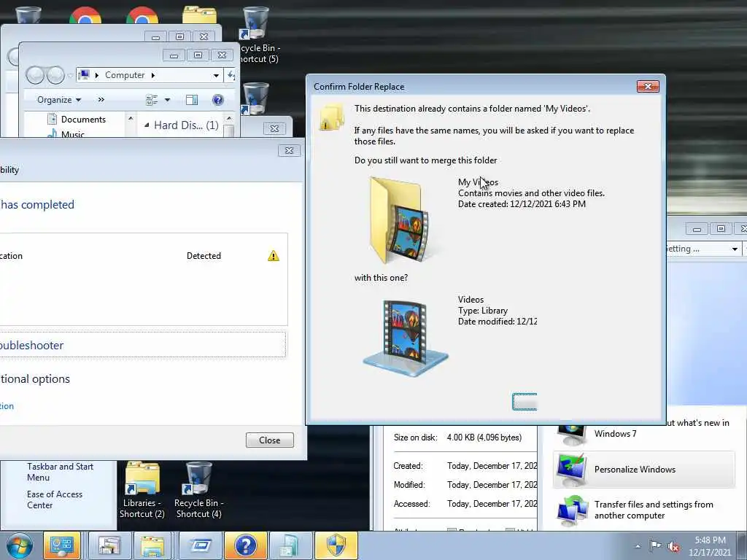Open the Run dialog taskbar icon
This screenshot has width=747, height=560.
tap(200, 545)
